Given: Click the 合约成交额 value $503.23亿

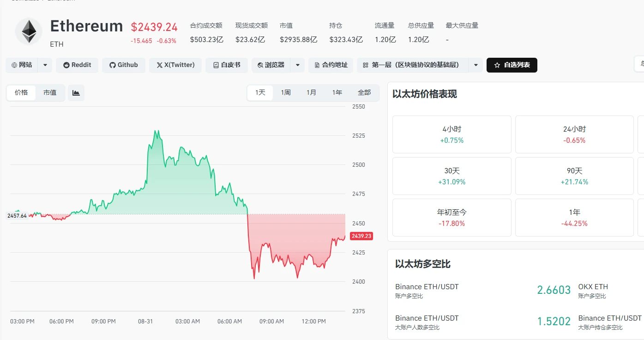Looking at the screenshot, I should click(207, 40).
